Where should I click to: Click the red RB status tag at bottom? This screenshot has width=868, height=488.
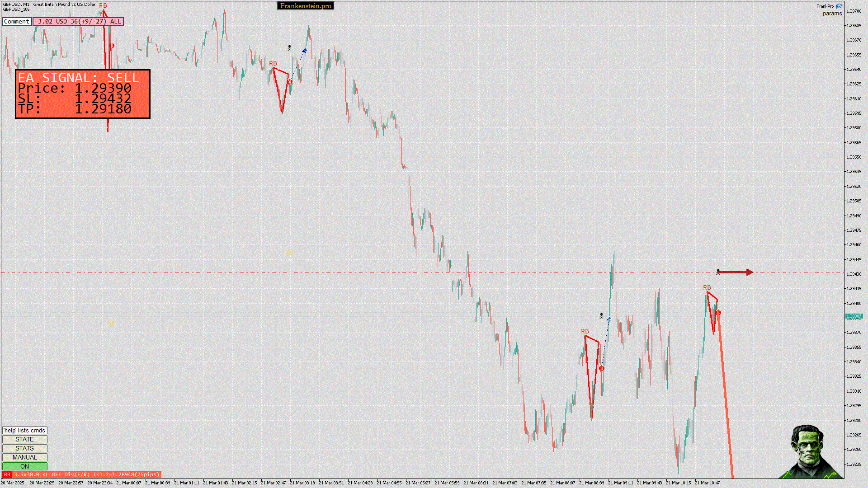tap(7, 474)
